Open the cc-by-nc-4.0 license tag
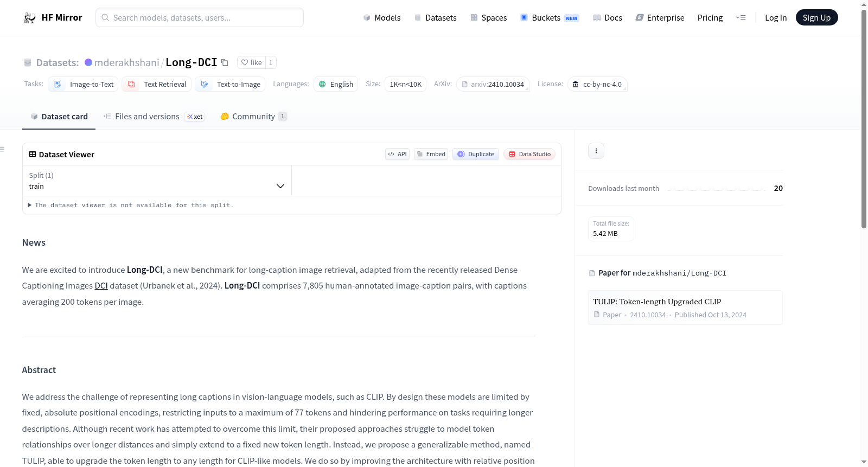 pyautogui.click(x=597, y=84)
